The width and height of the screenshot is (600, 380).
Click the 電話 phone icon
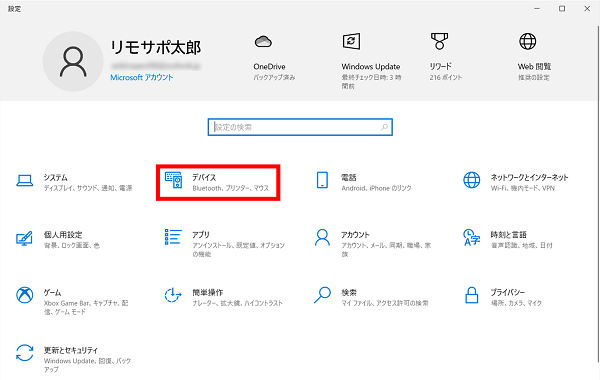coord(322,180)
